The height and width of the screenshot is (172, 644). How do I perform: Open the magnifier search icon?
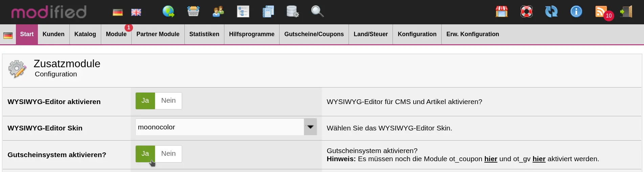(x=317, y=11)
